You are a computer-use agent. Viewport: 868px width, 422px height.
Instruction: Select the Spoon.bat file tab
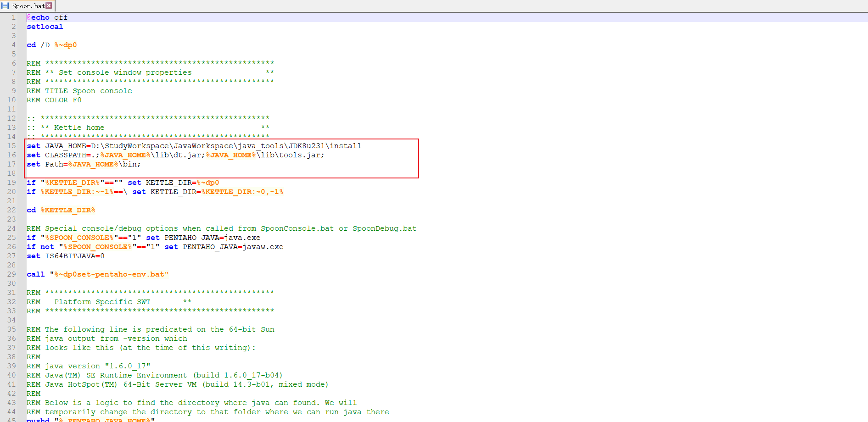28,6
